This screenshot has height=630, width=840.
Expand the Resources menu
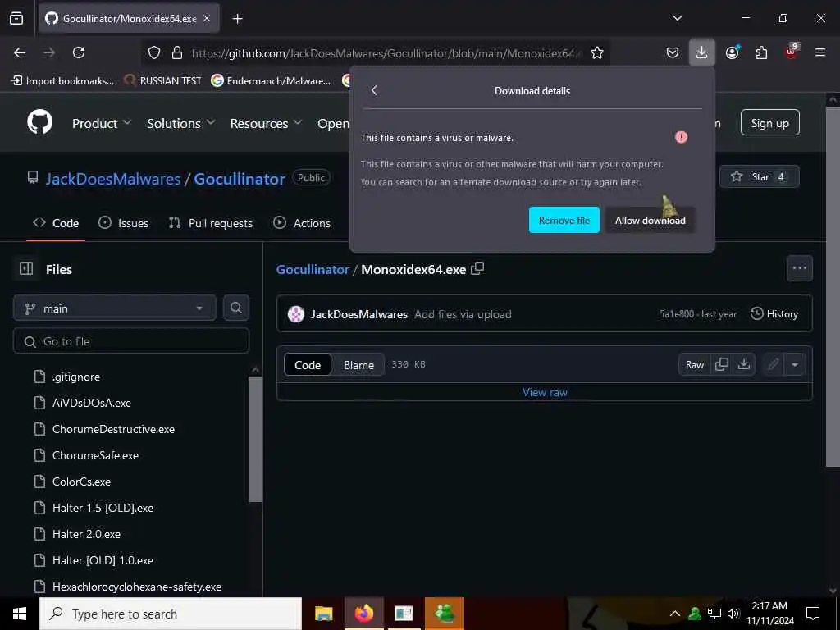266,123
